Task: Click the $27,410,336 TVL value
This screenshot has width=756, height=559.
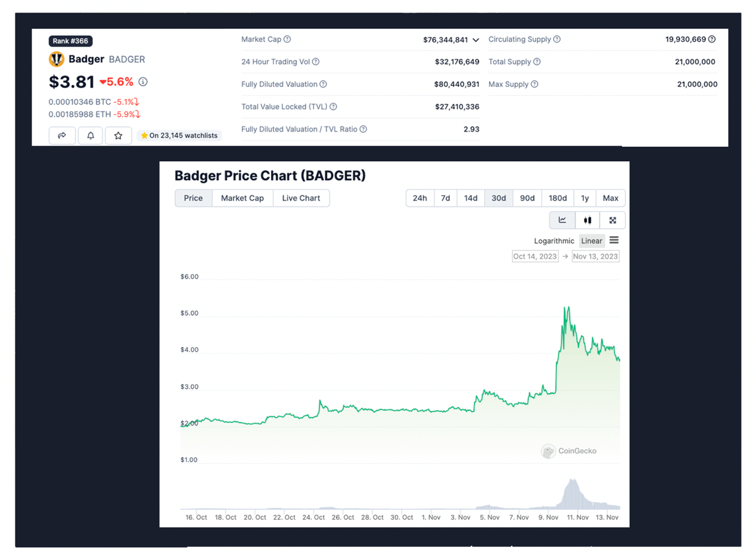Action: 457,107
